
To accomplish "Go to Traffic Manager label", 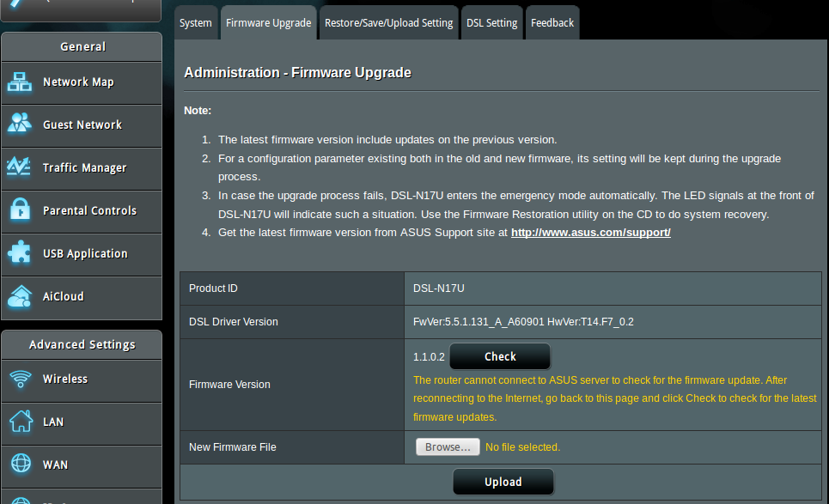I will pos(84,168).
